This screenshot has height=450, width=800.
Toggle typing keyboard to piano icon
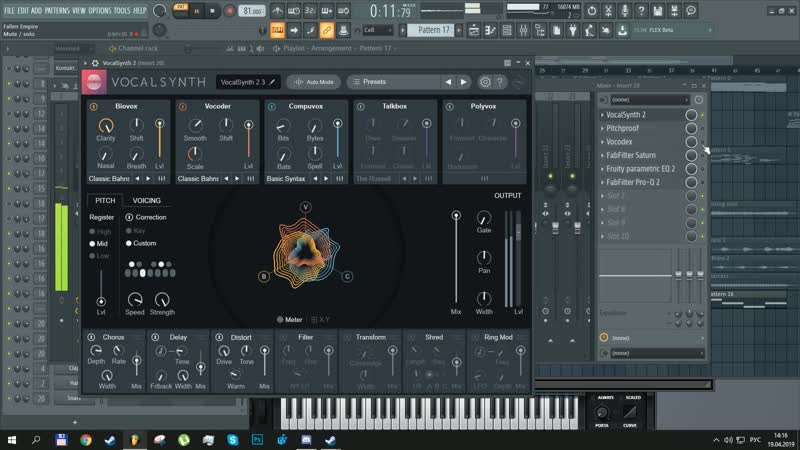click(x=278, y=30)
